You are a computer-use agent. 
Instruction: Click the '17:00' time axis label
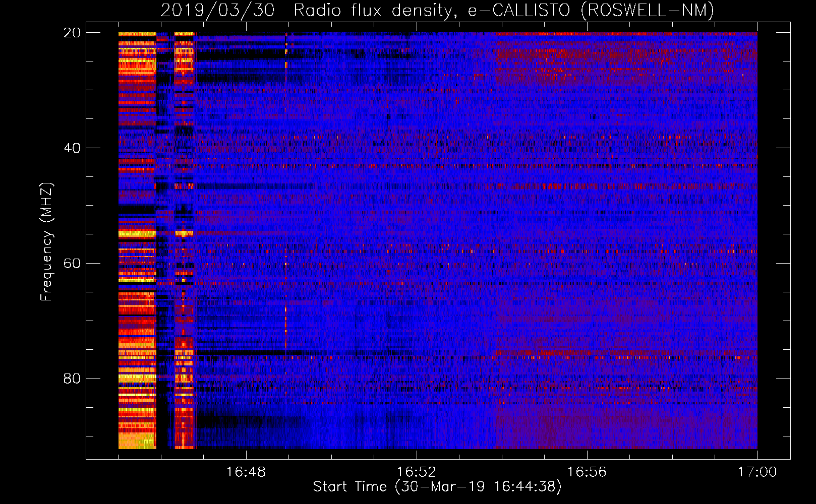click(757, 472)
